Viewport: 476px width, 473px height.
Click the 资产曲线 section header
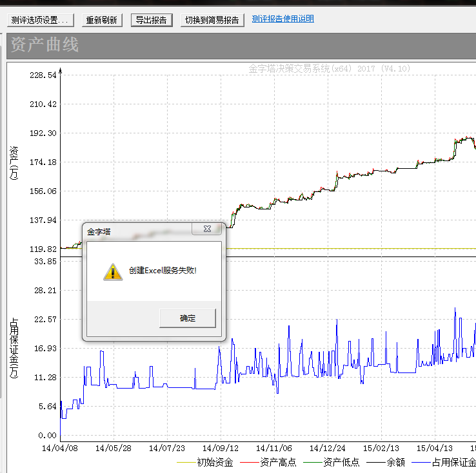click(45, 45)
